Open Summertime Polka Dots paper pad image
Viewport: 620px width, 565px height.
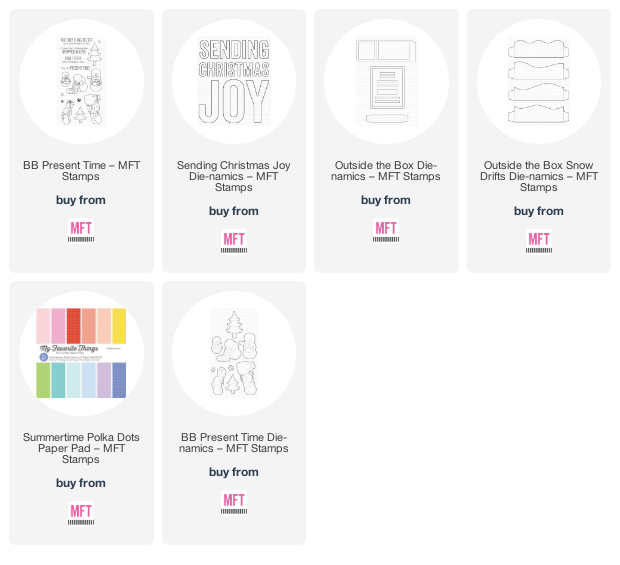(81, 353)
